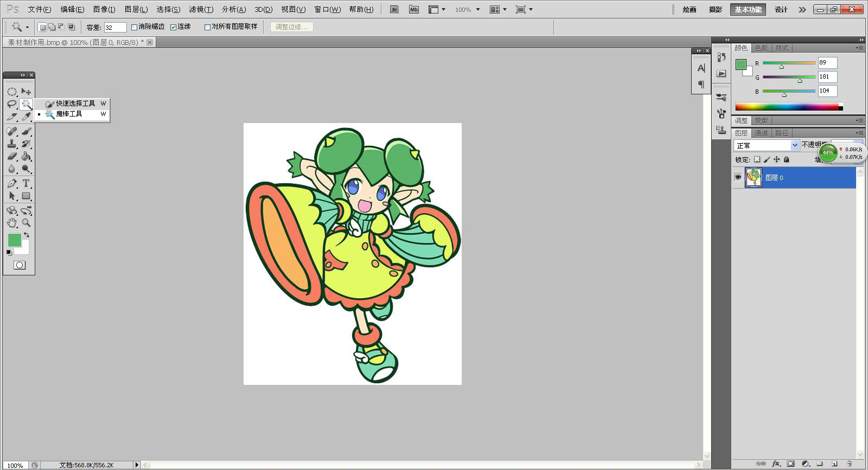Viewport: 868px width, 470px height.
Task: Select the Pen tool
Action: 11,183
